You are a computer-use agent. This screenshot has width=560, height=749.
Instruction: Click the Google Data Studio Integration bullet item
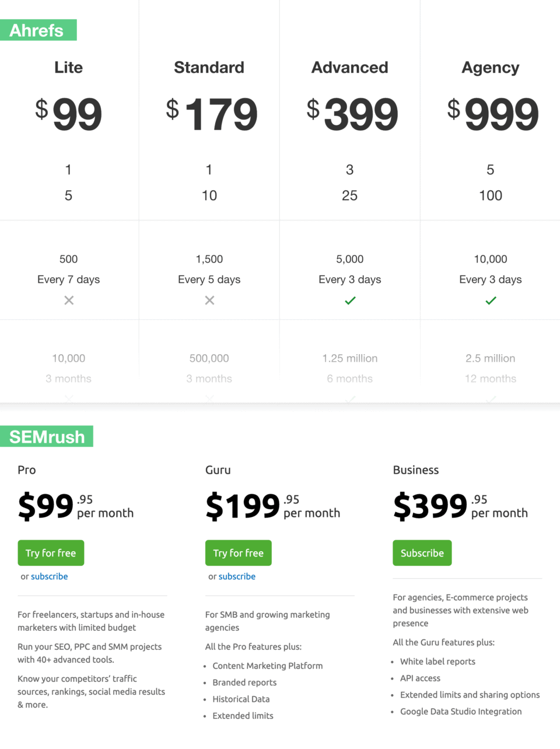461,711
